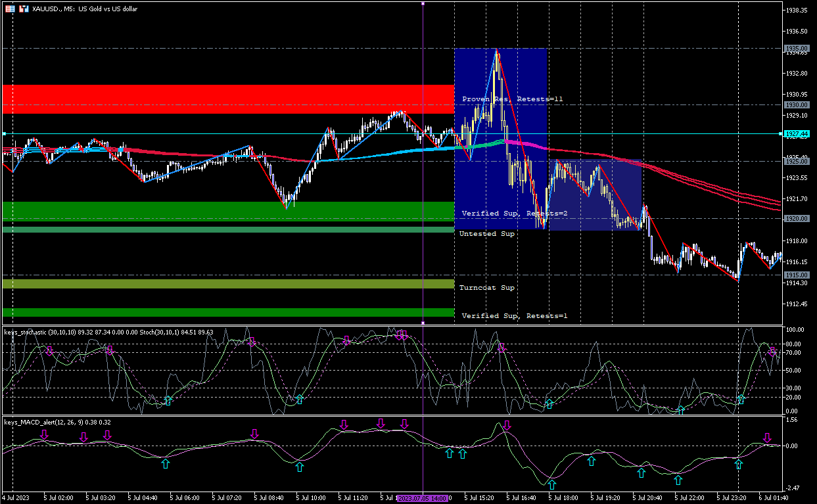Screen dimensions: 817x504
Task: Click the red table icon beside the chart title
Action: (x=10, y=9)
